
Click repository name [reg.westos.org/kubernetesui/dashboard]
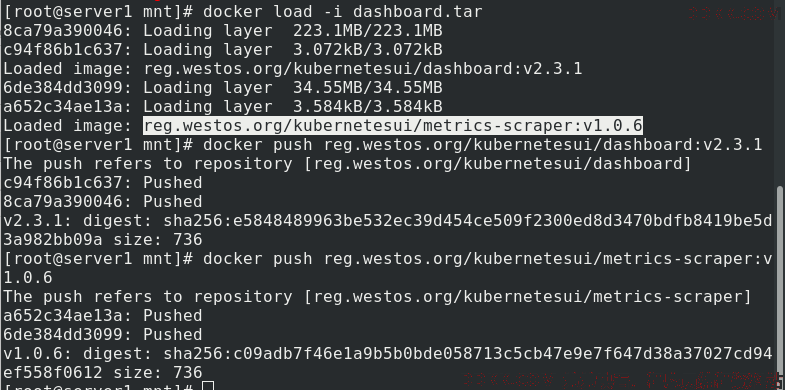(x=498, y=164)
